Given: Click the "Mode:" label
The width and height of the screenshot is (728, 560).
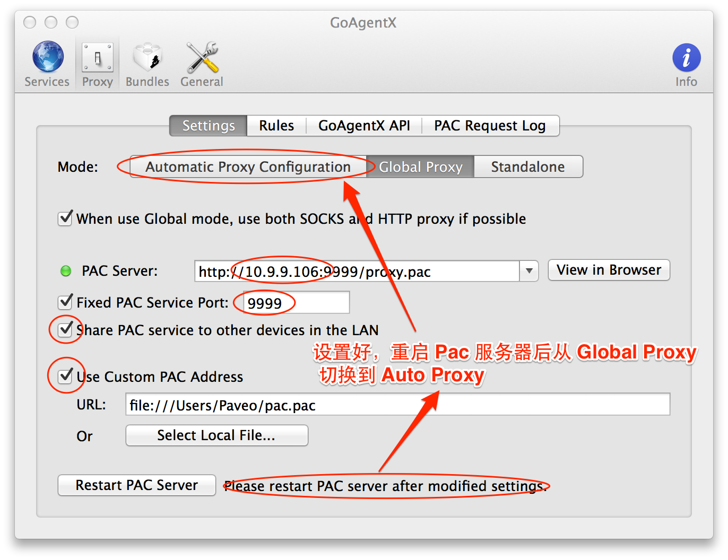Looking at the screenshot, I should [78, 167].
